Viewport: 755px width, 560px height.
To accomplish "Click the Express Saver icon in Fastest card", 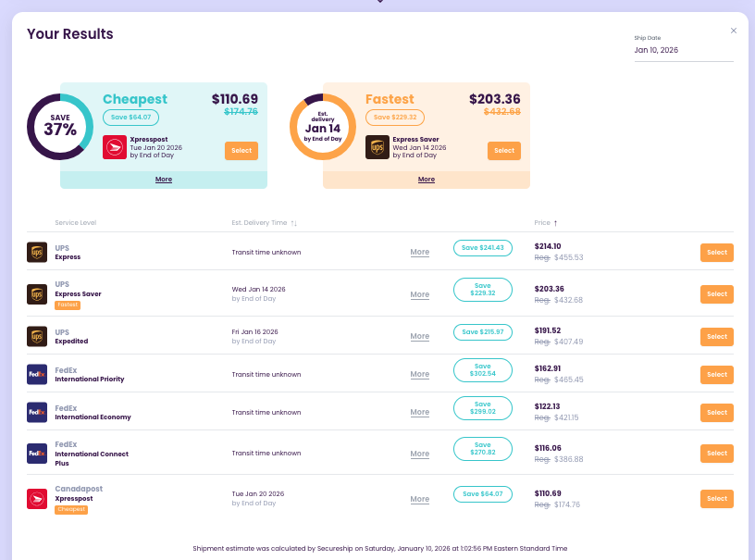I will click(377, 146).
